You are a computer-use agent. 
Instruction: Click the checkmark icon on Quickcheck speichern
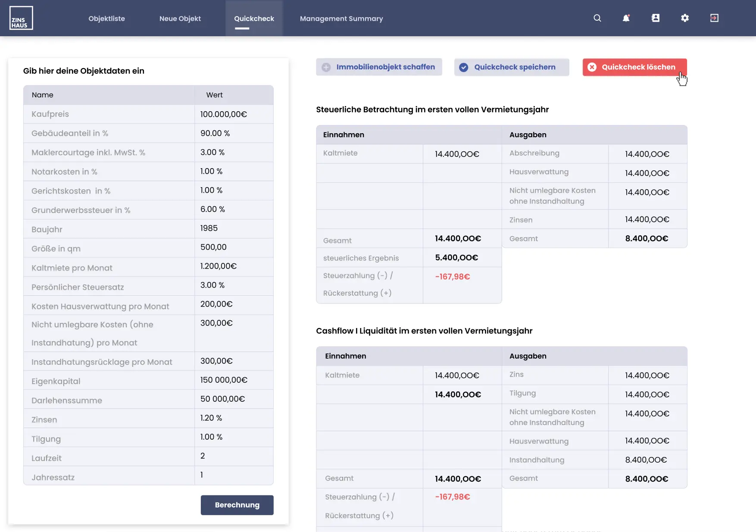click(463, 67)
